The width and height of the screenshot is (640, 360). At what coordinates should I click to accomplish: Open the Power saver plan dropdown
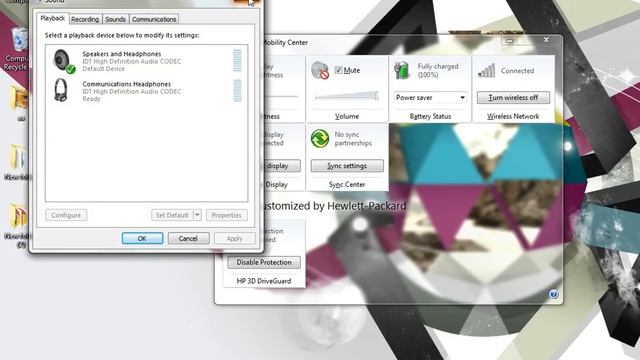[x=430, y=98]
